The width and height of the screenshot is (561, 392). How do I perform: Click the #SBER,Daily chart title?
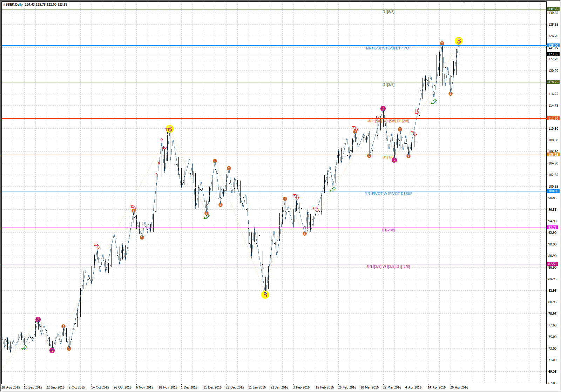[x=13, y=5]
